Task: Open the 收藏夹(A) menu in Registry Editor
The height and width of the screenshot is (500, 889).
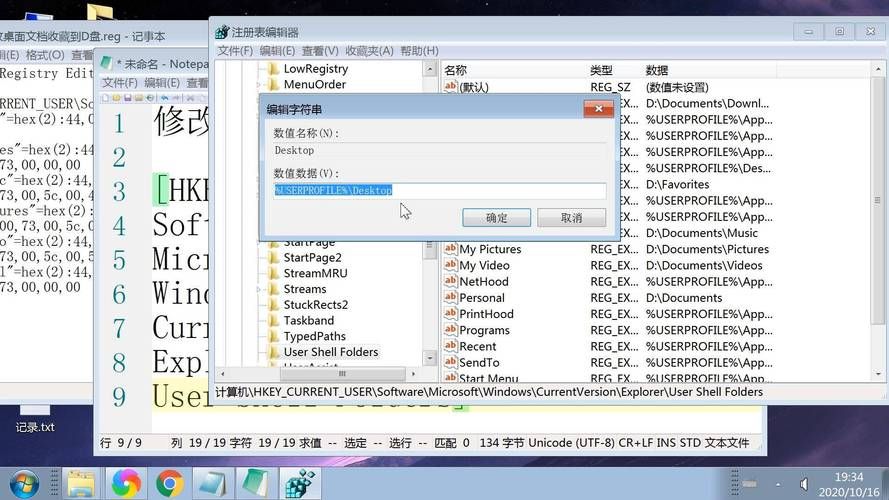Action: 369,51
